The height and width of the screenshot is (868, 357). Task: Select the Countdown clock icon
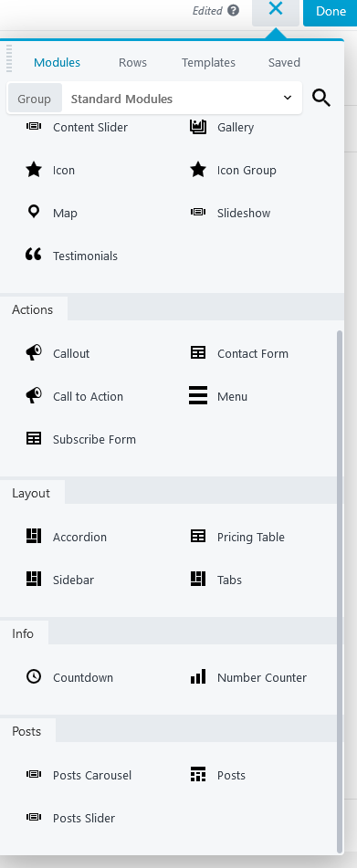coord(34,676)
